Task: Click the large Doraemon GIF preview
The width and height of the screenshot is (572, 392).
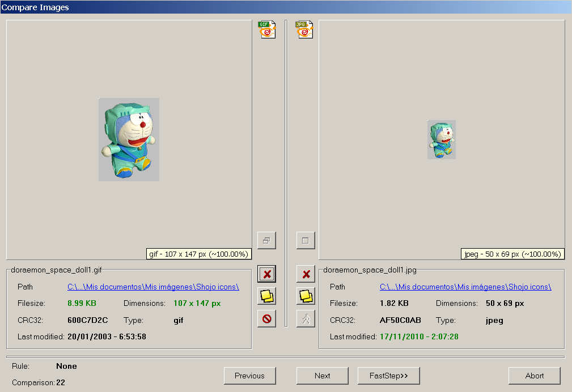Action: (x=129, y=139)
